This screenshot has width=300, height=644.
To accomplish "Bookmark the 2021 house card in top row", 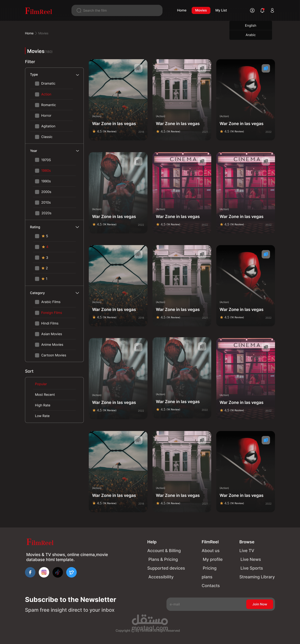I will (202, 68).
